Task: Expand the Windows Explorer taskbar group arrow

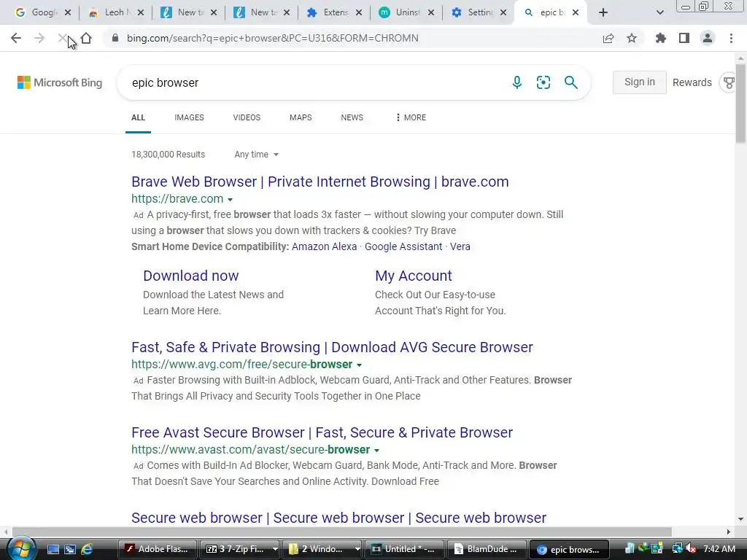Action: click(x=357, y=549)
